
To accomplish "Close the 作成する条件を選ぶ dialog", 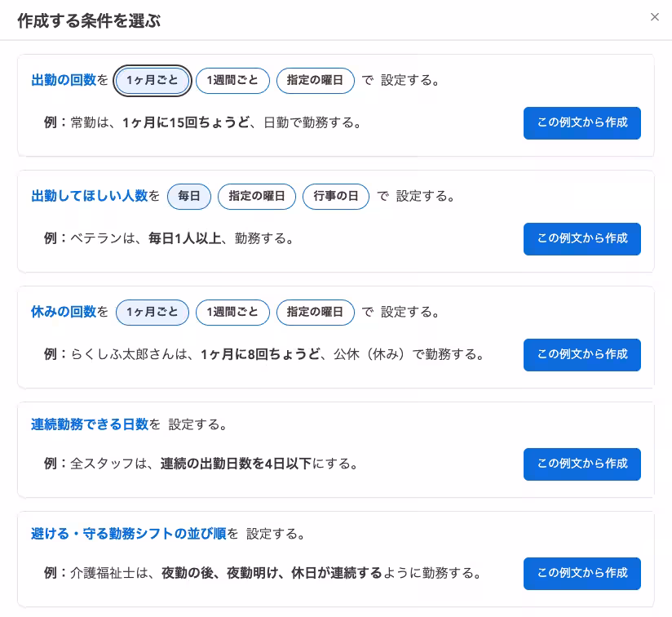I will [x=655, y=17].
